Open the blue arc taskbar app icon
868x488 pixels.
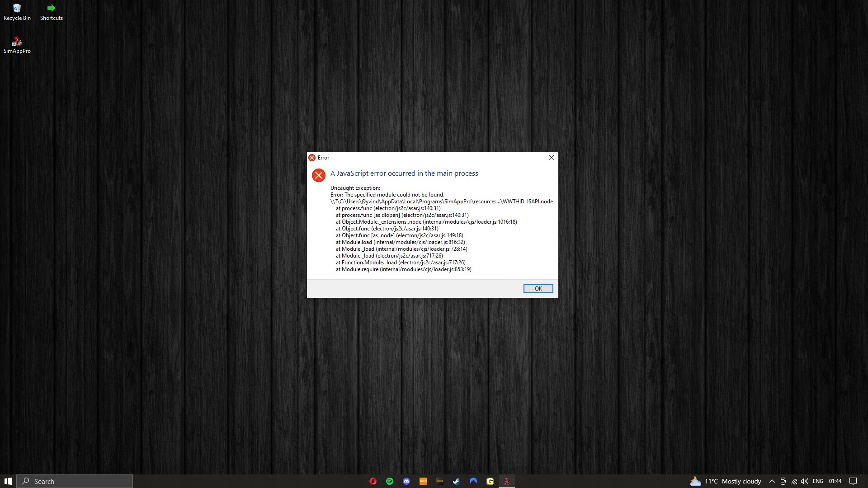473,481
